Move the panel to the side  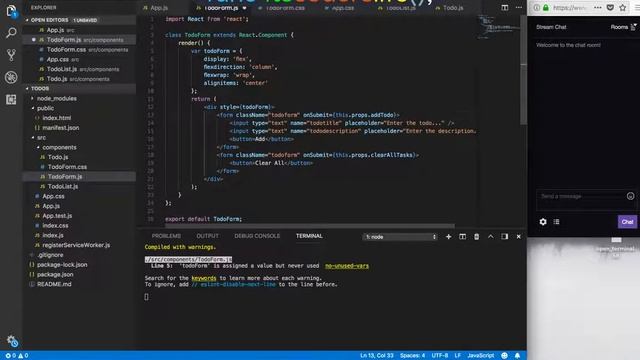point(505,237)
